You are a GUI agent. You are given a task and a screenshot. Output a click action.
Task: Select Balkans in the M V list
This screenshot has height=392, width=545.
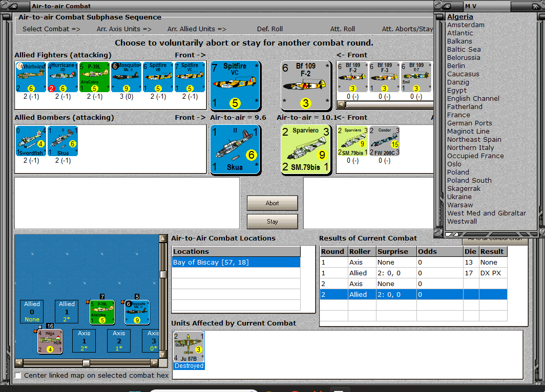(x=459, y=41)
